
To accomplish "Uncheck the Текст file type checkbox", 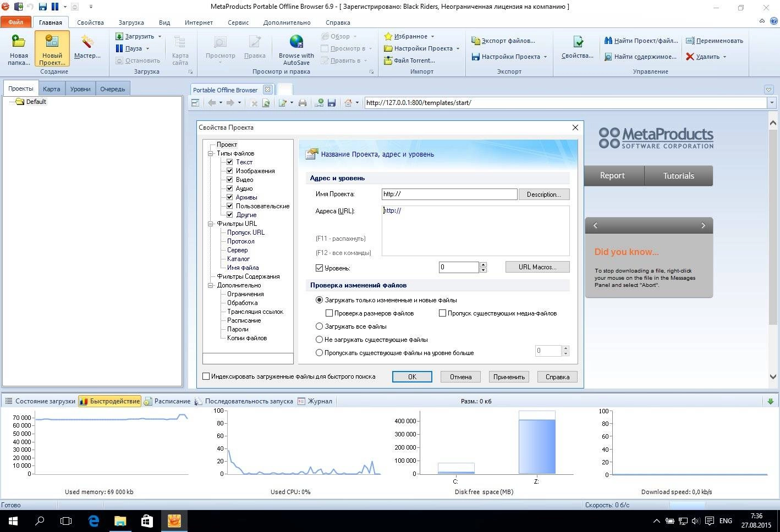I will [230, 162].
